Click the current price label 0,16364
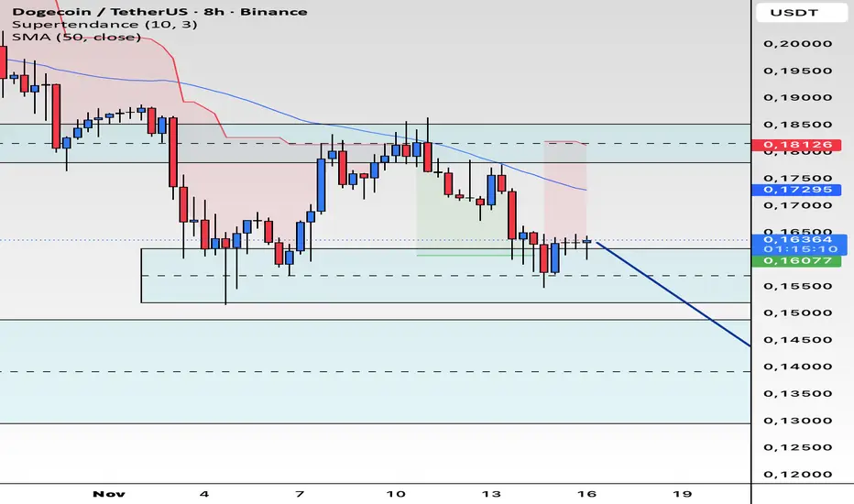This screenshot has width=854, height=504. click(798, 239)
